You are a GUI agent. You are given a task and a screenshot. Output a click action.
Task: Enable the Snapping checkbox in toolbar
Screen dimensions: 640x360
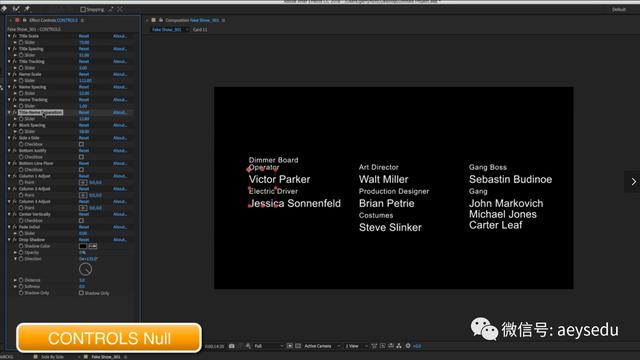click(83, 9)
